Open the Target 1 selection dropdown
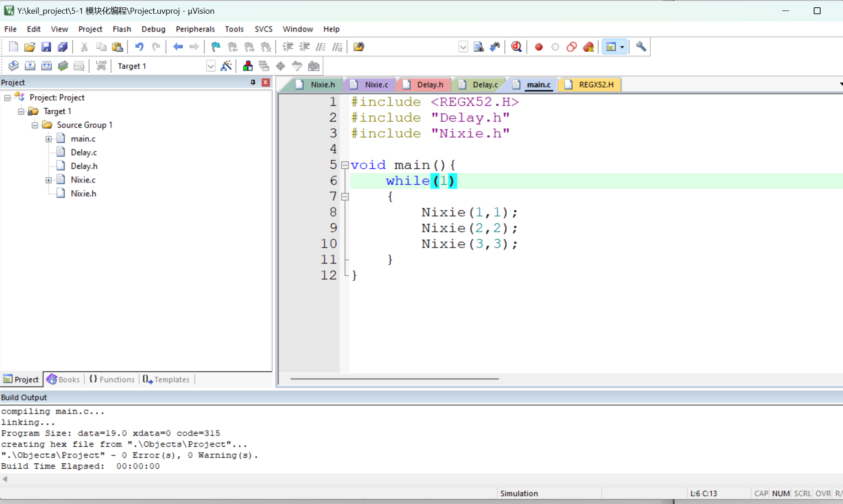The image size is (843, 504). click(x=210, y=66)
